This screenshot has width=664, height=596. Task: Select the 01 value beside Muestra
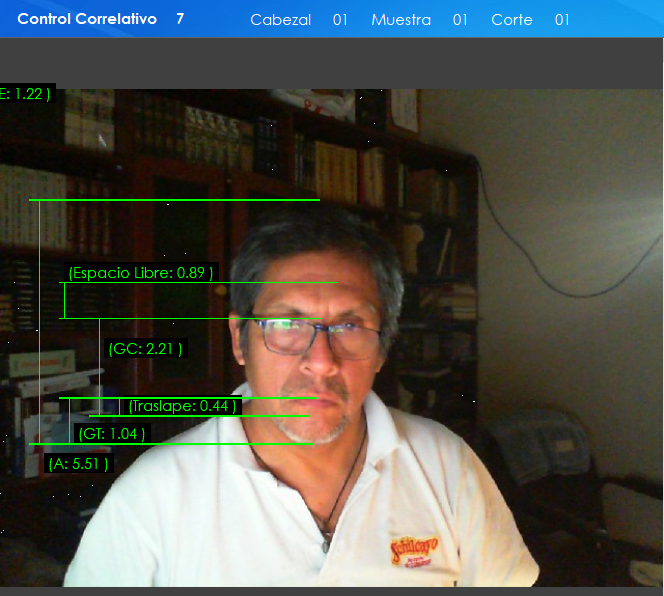coord(460,20)
